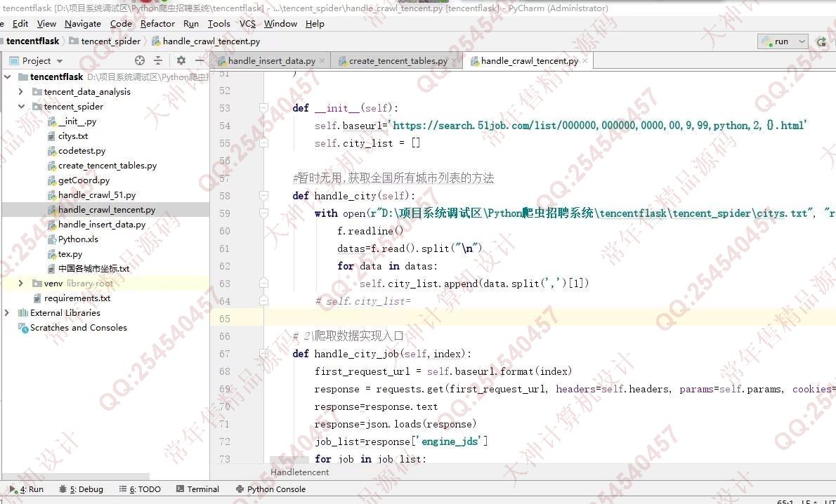The width and height of the screenshot is (836, 504).
Task: Open the View menu
Action: (46, 24)
